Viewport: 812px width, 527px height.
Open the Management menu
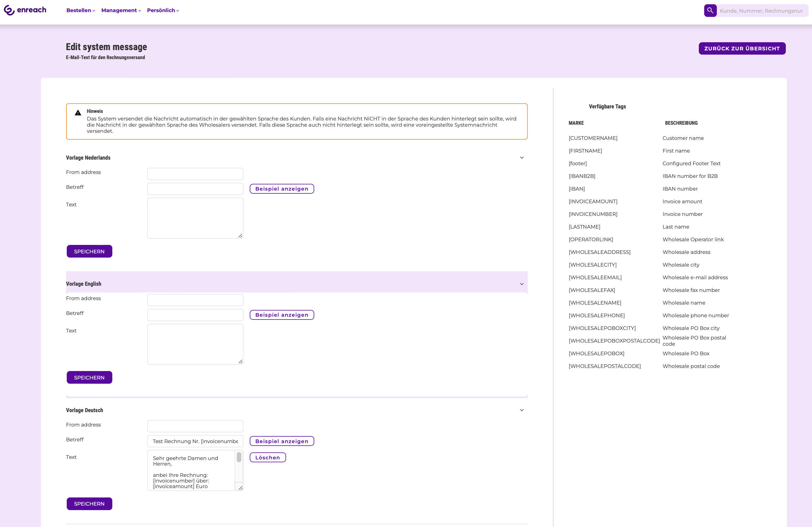pyautogui.click(x=121, y=10)
